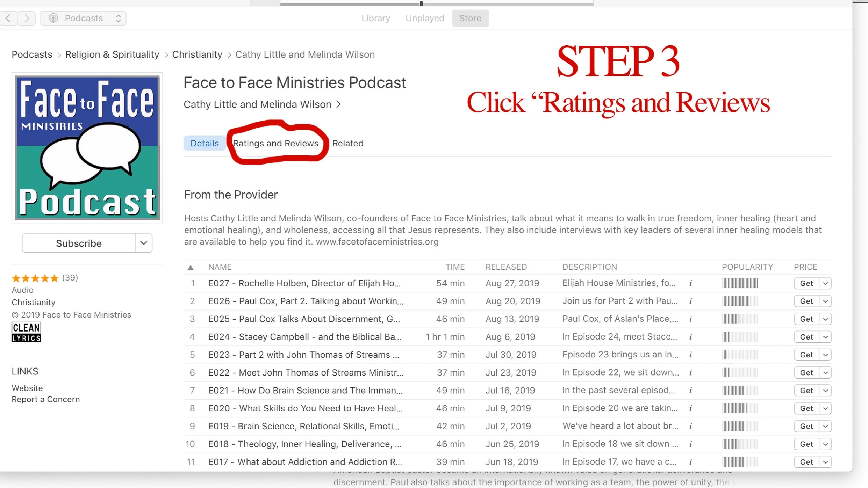Viewport: 868px width, 488px height.
Task: Click Religion & Spirituality breadcrumb
Action: point(112,54)
